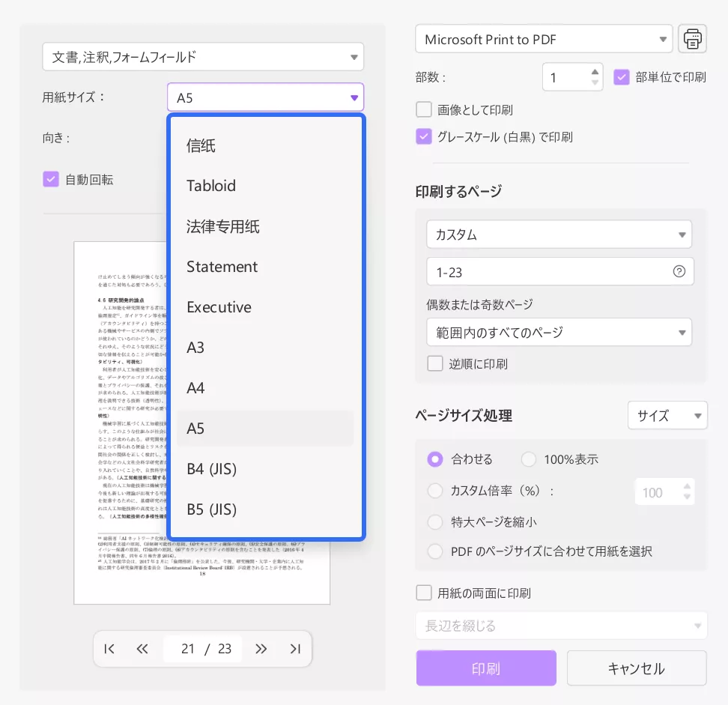The image size is (728, 705).
Task: Choose 法律专用纸 paper size
Action: [266, 226]
